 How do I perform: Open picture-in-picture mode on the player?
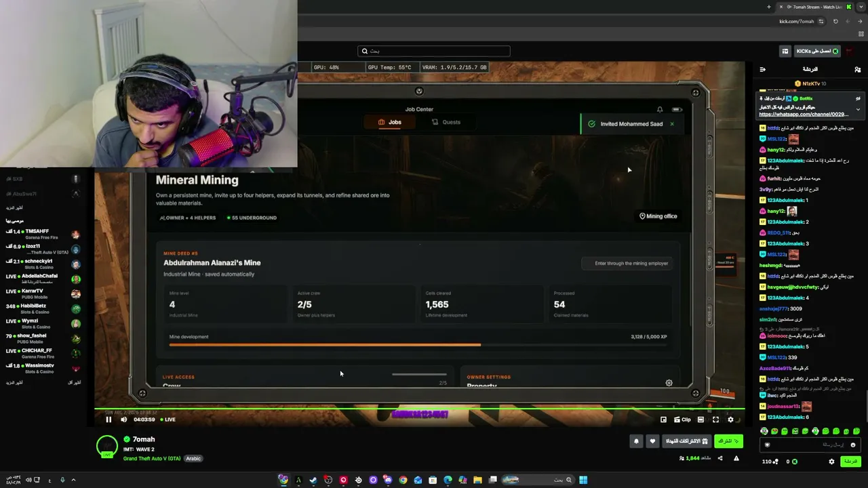(x=663, y=420)
